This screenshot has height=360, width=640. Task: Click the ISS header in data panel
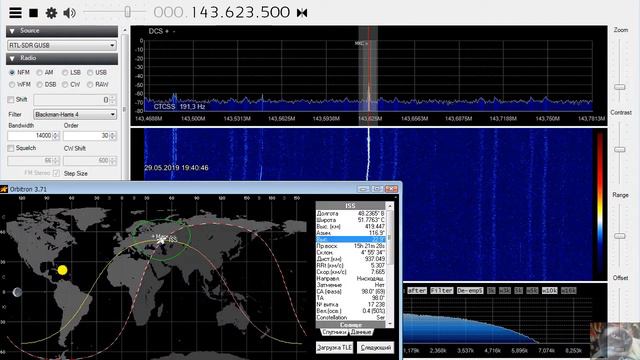point(351,206)
